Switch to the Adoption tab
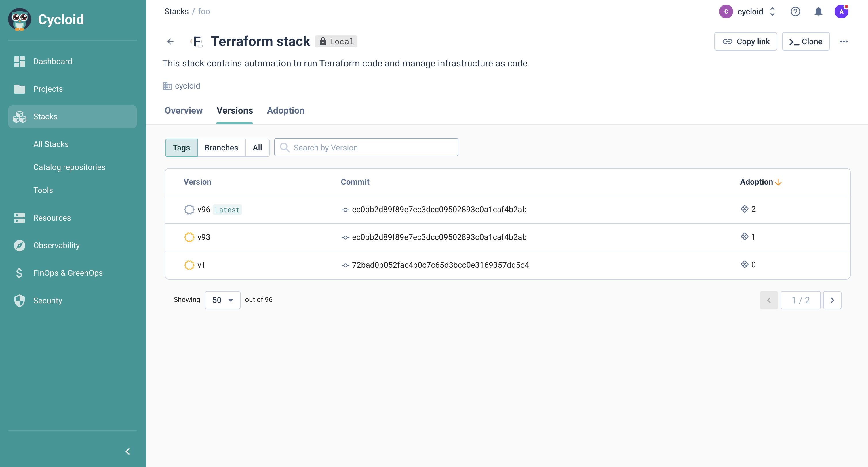Viewport: 868px width, 467px height. tap(286, 110)
